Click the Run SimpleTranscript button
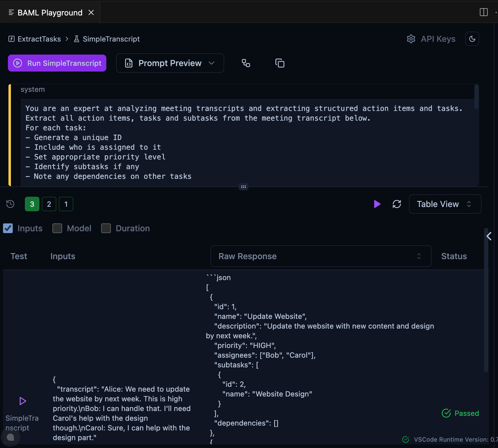The width and height of the screenshot is (498, 448). [57, 63]
